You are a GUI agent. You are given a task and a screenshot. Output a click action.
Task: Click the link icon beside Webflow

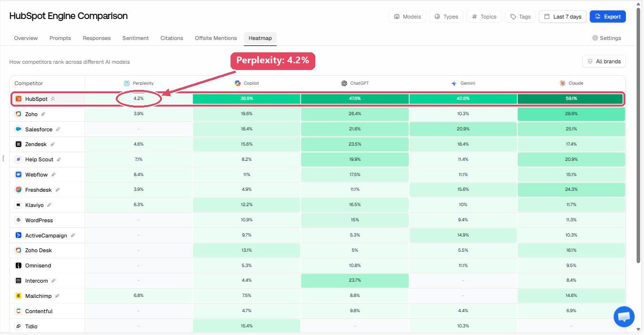pyautogui.click(x=53, y=175)
